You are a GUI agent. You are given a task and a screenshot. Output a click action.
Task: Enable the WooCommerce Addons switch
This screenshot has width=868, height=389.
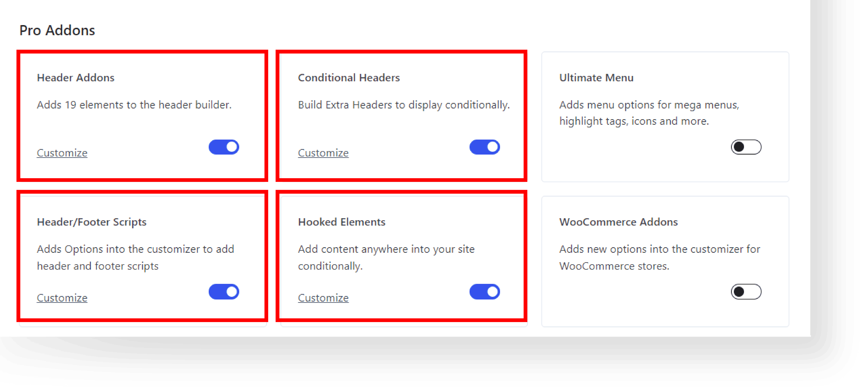746,292
